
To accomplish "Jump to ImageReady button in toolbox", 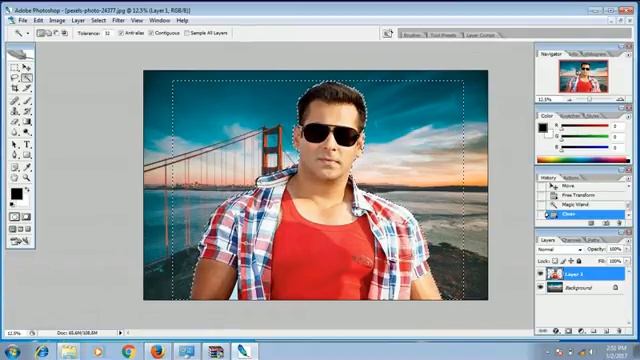I will pos(20,241).
